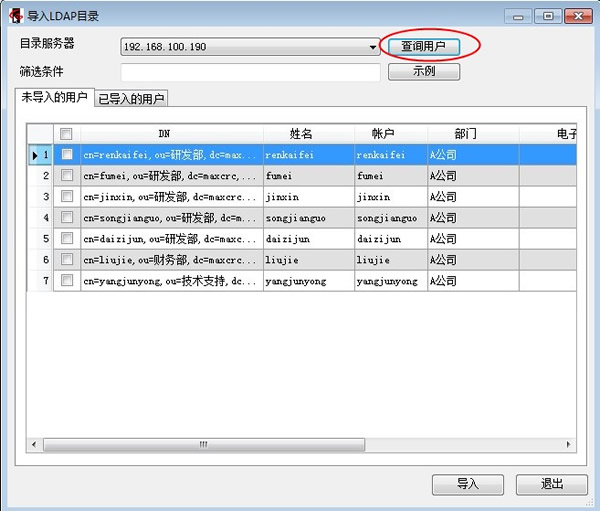Click the 退出 button
This screenshot has width=600, height=511.
click(x=551, y=484)
